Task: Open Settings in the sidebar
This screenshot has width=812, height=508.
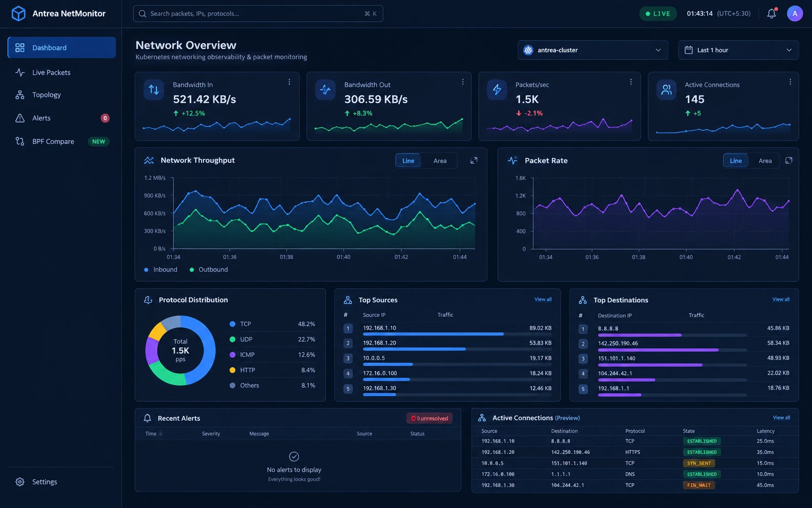Action: [61, 482]
